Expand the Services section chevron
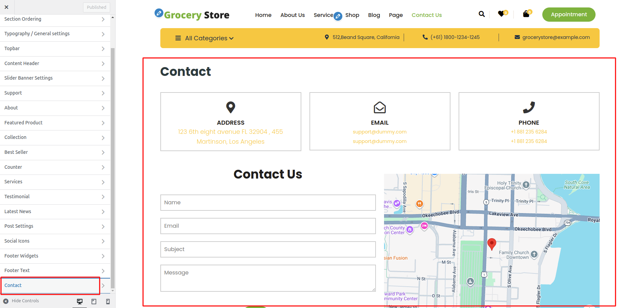 [x=103, y=182]
